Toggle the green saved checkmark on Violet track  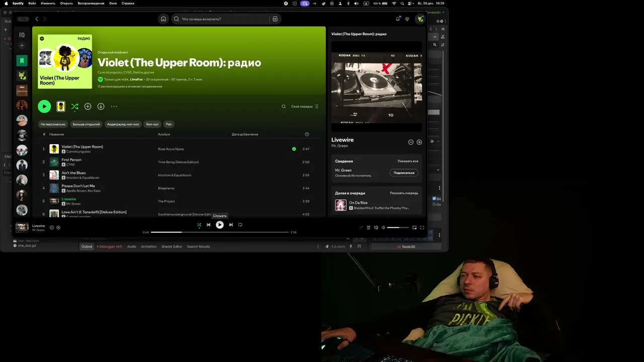click(294, 149)
